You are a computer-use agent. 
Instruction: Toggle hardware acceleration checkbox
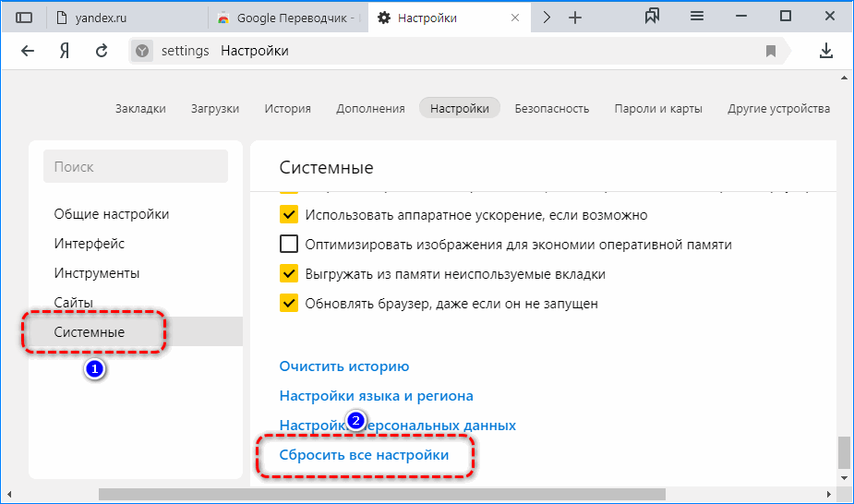289,214
